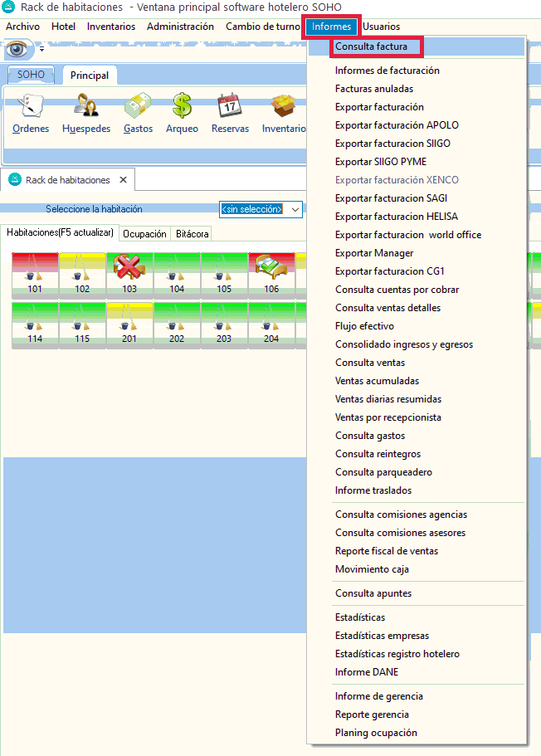Click Informe DANE menu option
This screenshot has height=756, width=541.
click(x=365, y=672)
